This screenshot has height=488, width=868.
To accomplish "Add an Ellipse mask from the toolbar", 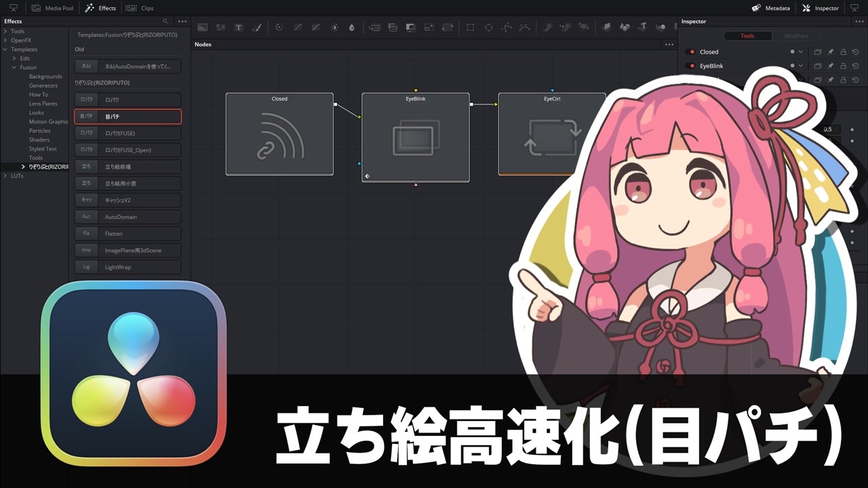I will 488,28.
